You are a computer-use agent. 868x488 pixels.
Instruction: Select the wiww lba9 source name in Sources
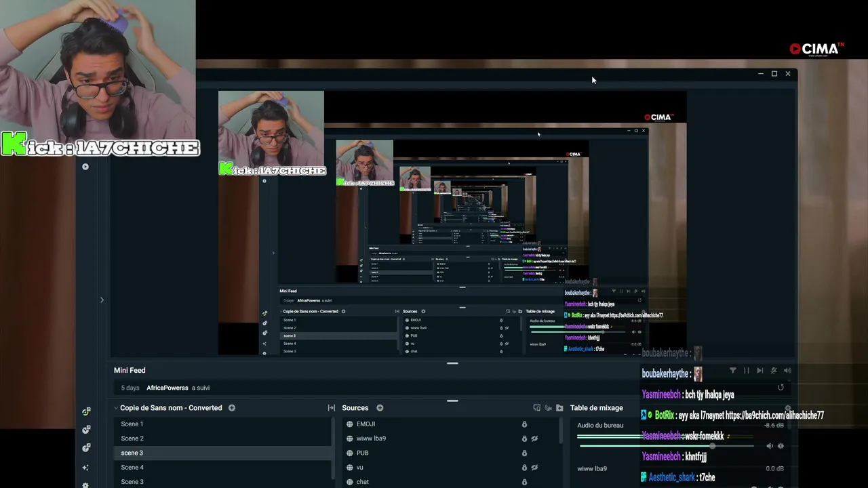click(371, 439)
